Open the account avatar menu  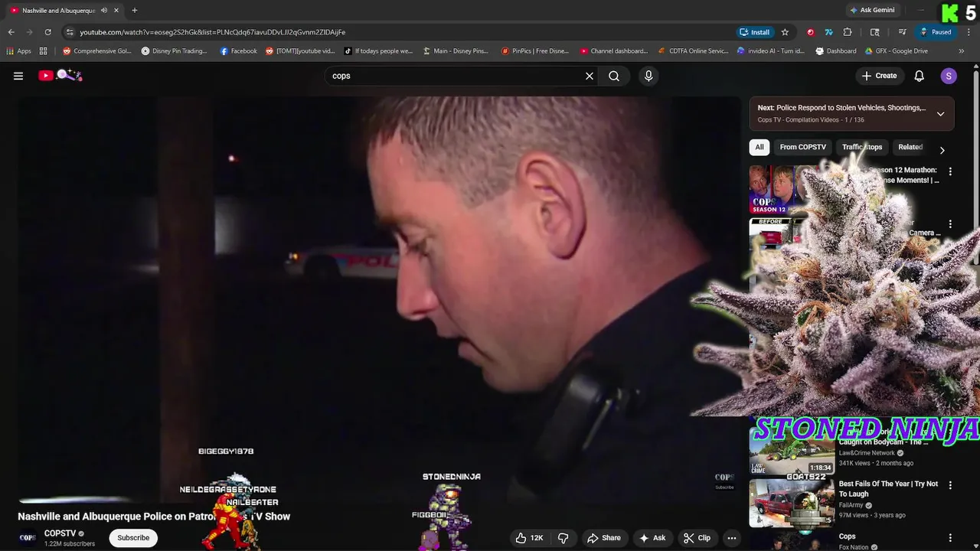point(949,76)
